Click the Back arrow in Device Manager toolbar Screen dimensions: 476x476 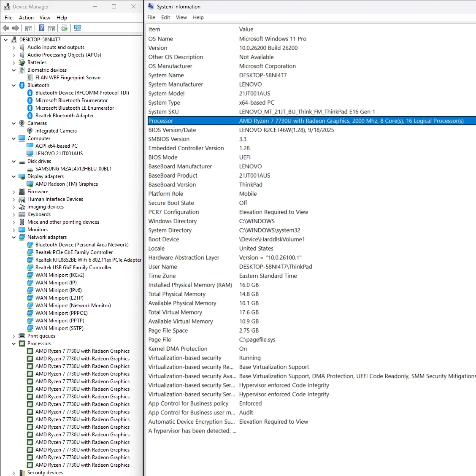[x=6, y=28]
